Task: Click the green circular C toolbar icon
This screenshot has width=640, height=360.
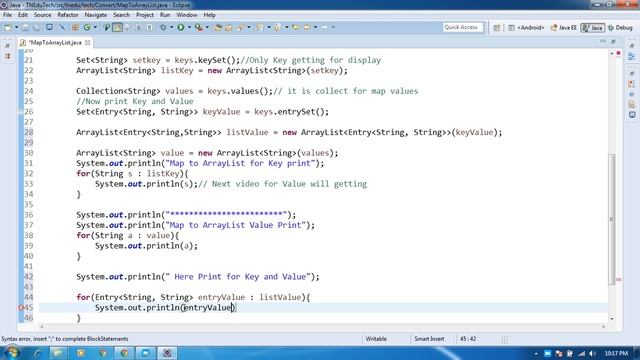Action: (x=87, y=27)
